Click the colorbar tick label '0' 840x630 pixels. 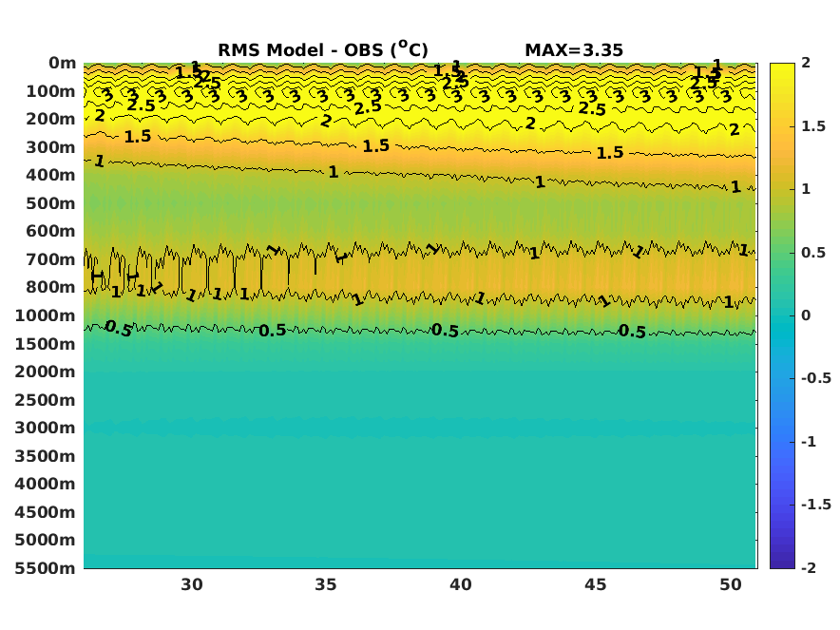[806, 315]
